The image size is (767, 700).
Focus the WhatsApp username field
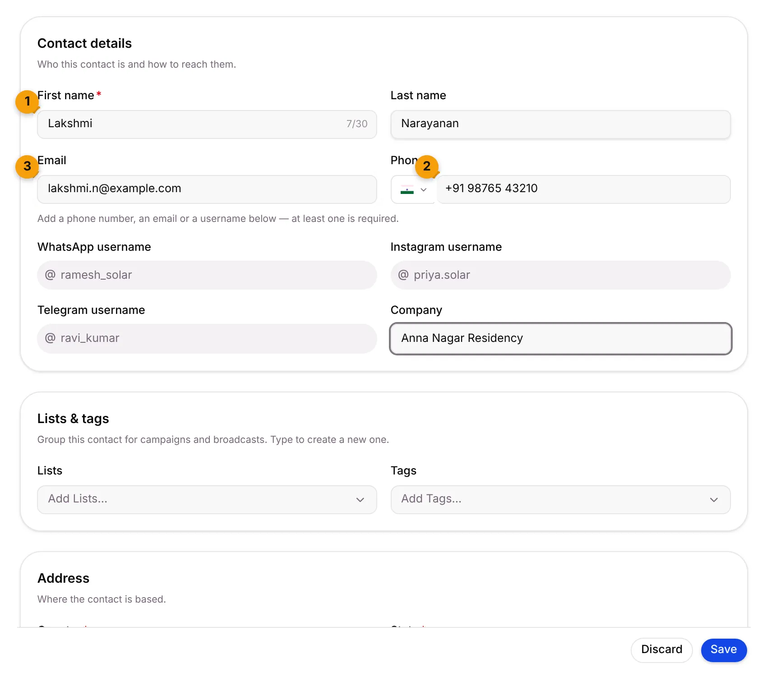(x=207, y=275)
